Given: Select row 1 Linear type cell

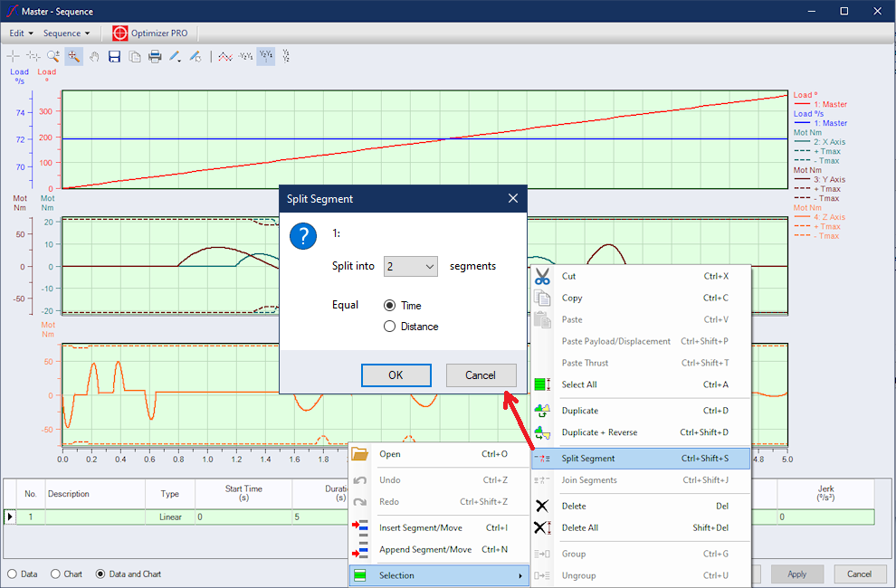Looking at the screenshot, I should pyautogui.click(x=170, y=517).
